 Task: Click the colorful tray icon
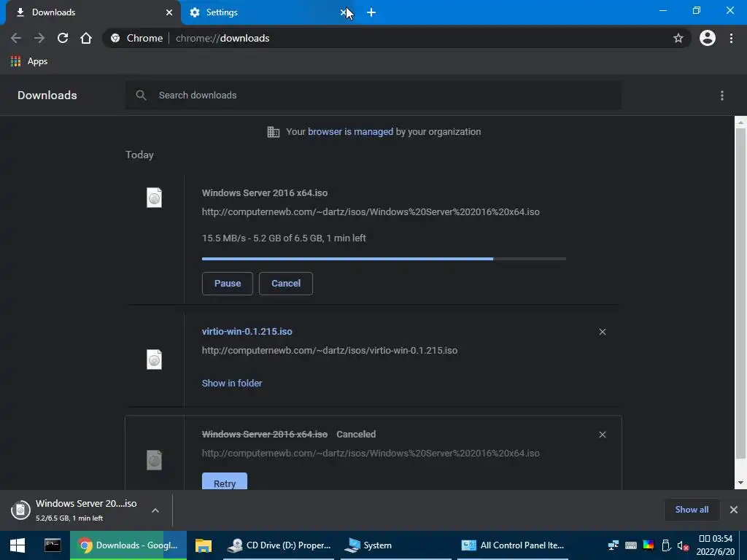click(649, 545)
